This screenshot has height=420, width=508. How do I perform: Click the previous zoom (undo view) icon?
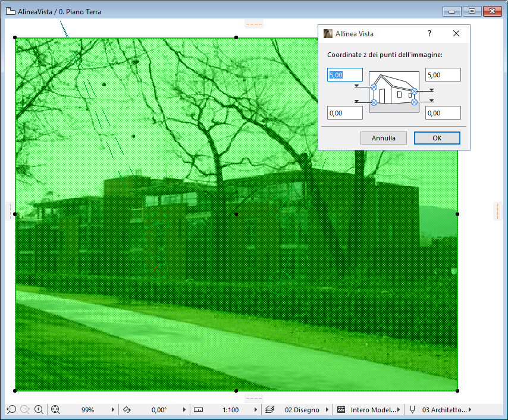point(11,410)
